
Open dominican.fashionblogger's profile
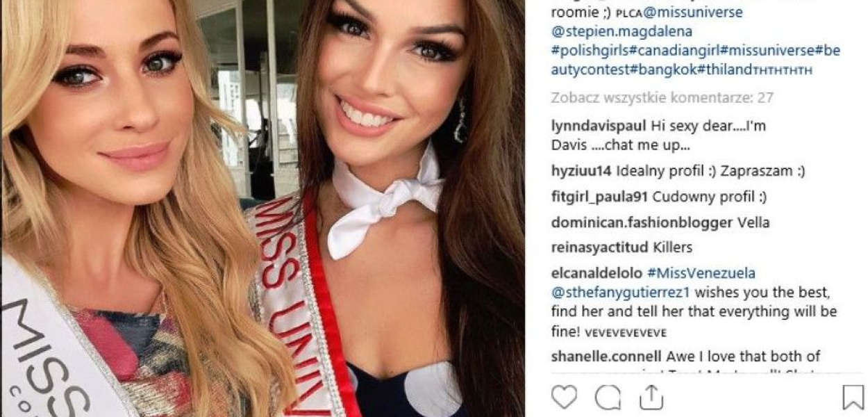[642, 222]
